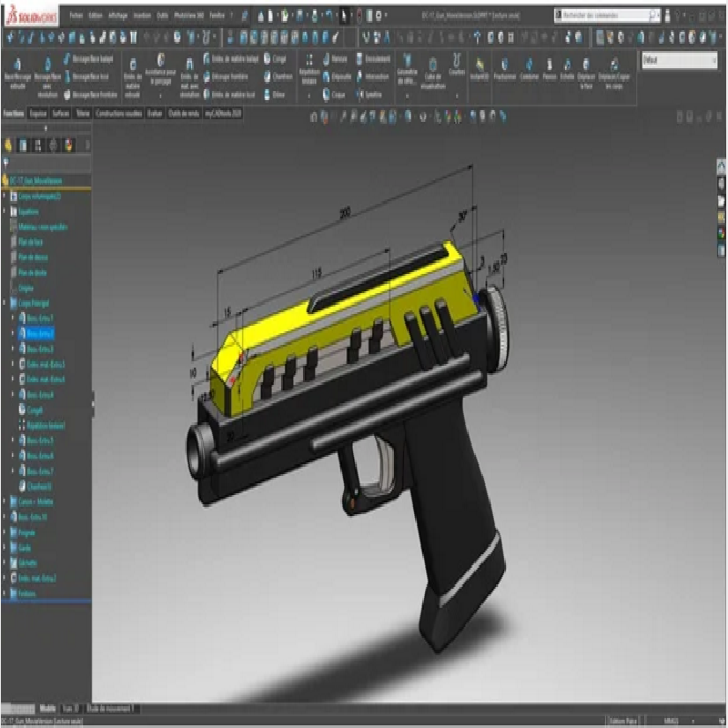Pick the Bossage/Base lissé tool
This screenshot has width=728, height=728.
86,76
